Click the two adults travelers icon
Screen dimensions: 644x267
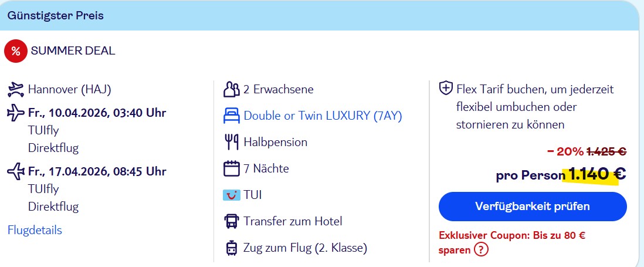pos(232,90)
